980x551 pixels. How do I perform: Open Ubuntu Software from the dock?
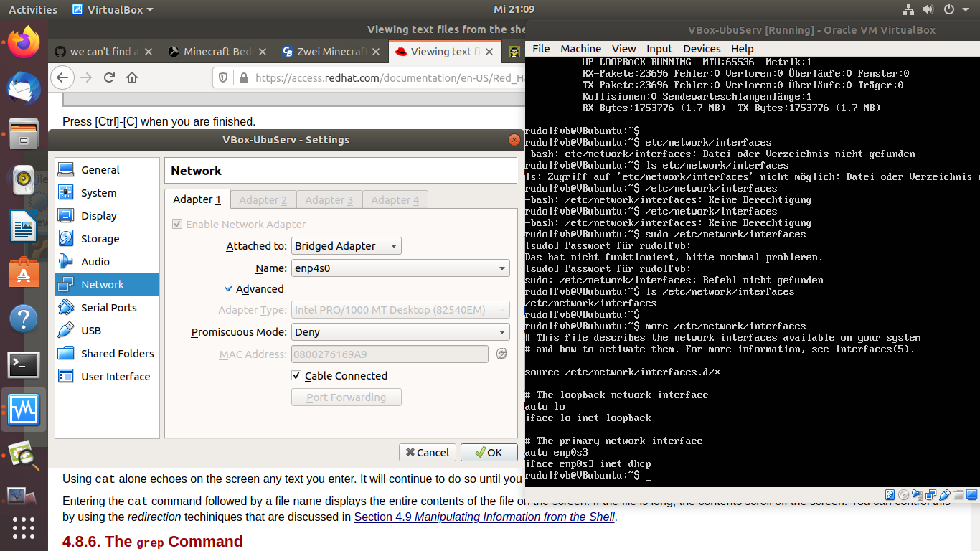(24, 273)
